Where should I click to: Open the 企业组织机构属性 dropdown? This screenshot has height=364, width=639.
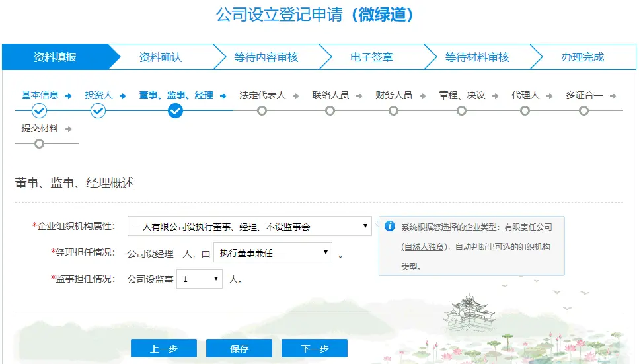[x=249, y=226]
